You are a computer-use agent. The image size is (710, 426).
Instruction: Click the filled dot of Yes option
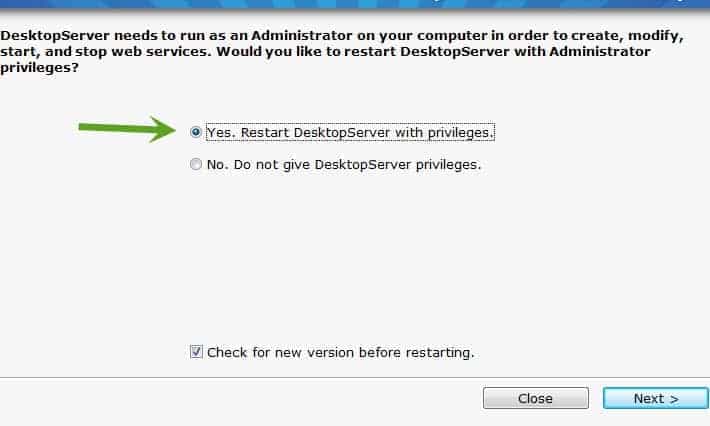click(x=196, y=132)
